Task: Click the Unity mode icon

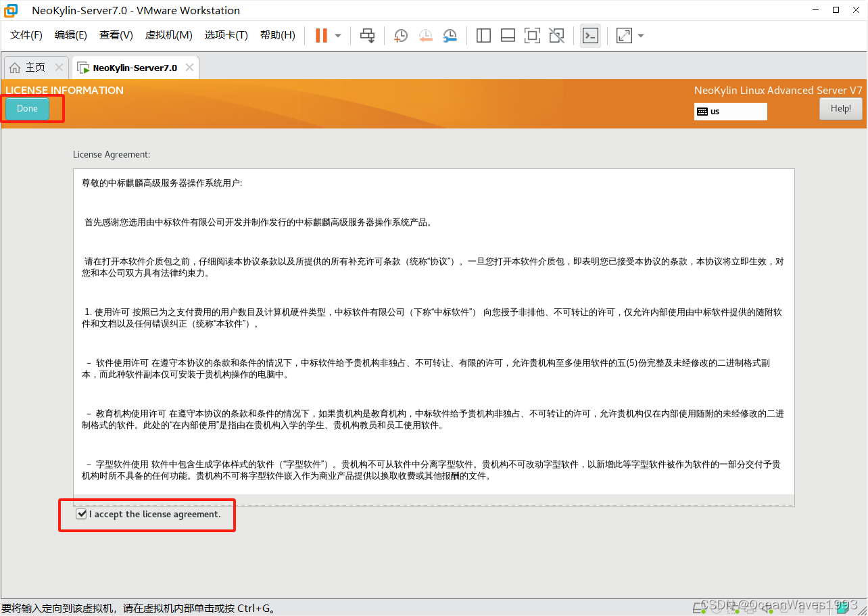Action: pyautogui.click(x=556, y=35)
